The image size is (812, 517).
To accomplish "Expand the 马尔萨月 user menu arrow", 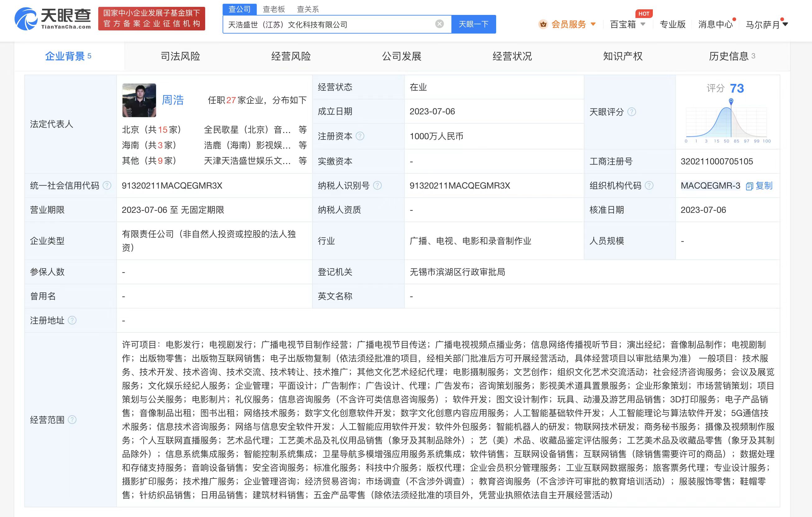I will pyautogui.click(x=785, y=24).
